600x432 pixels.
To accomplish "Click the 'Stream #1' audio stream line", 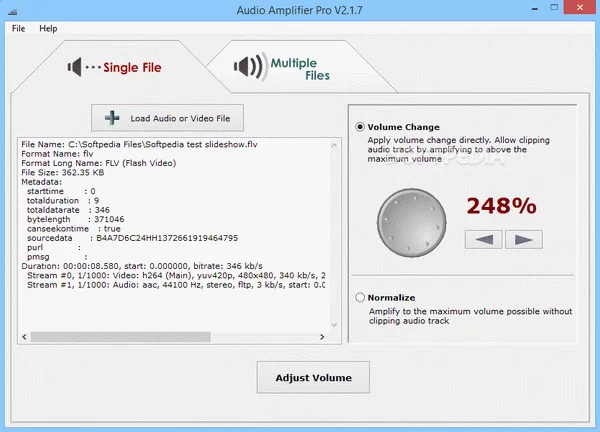I will (x=176, y=285).
